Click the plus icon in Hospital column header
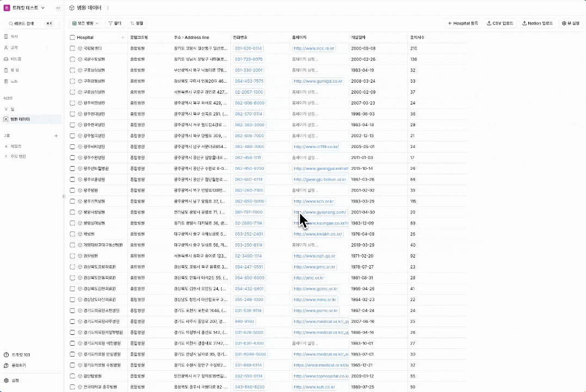 [123, 38]
